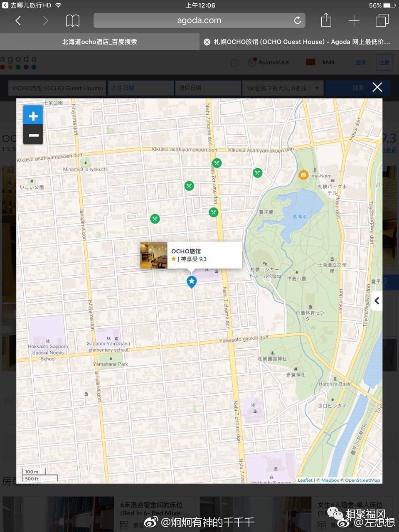Open PointsMAX rewards link
Image resolution: width=399 pixels, height=532 pixels.
(268, 63)
